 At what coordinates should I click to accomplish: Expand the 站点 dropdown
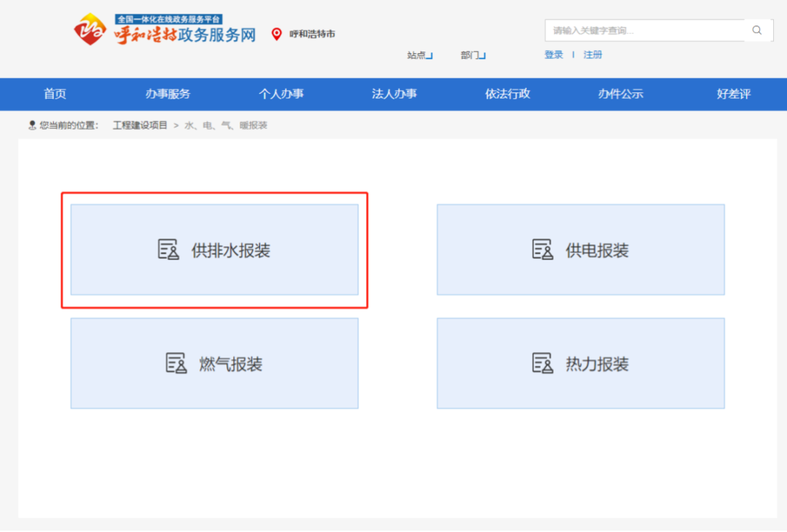tap(419, 55)
